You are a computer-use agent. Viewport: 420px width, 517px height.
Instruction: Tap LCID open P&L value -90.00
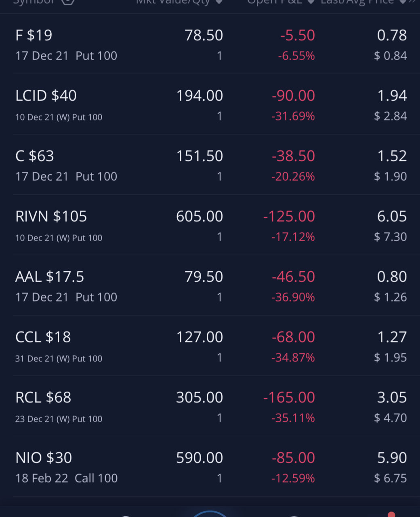[x=293, y=96]
